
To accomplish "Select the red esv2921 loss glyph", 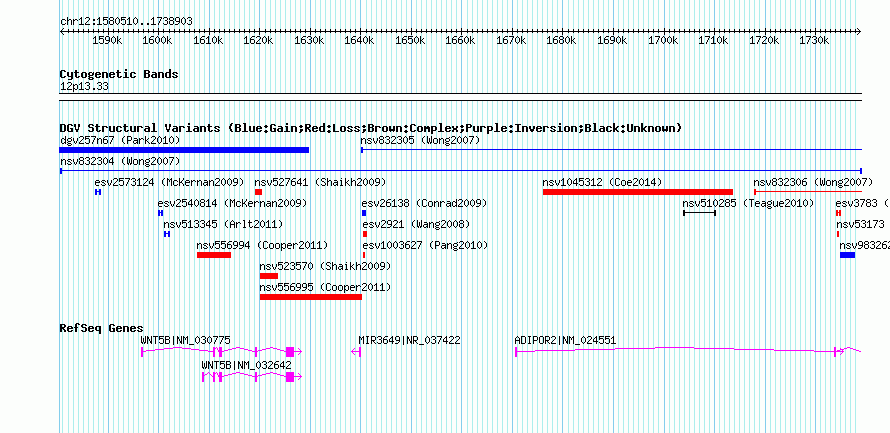I will pyautogui.click(x=364, y=234).
